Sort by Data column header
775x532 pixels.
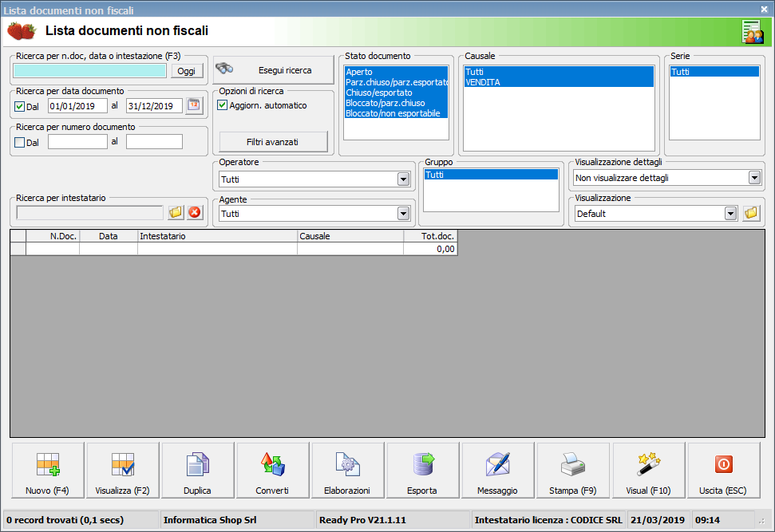click(x=109, y=236)
